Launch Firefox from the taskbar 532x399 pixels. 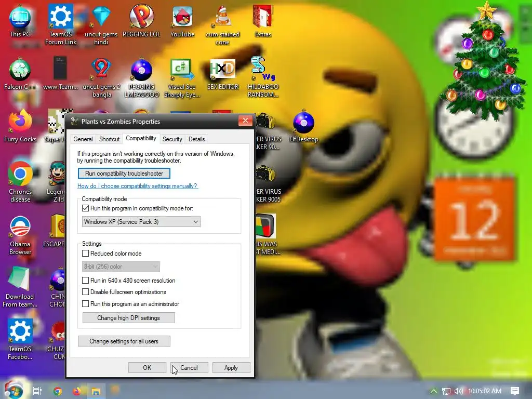click(x=77, y=391)
